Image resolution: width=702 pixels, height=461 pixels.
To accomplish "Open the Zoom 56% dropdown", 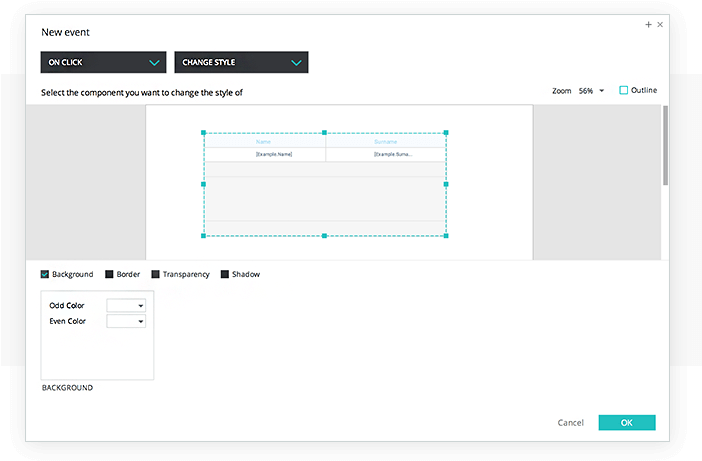I will (x=591, y=91).
